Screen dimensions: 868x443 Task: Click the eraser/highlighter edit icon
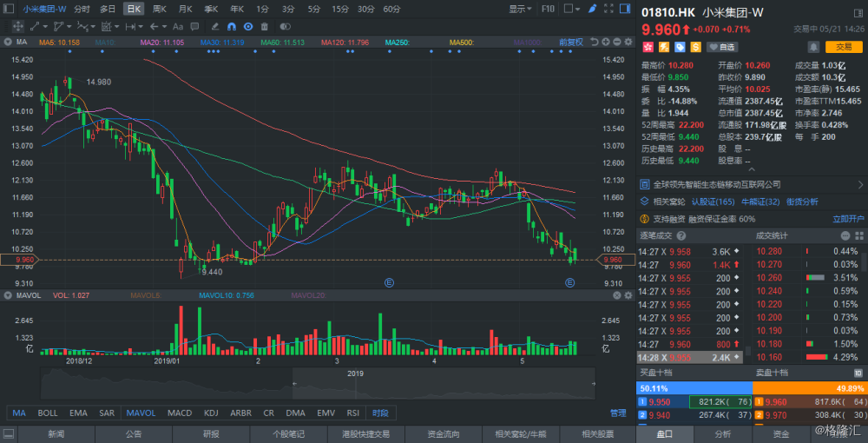[216, 26]
